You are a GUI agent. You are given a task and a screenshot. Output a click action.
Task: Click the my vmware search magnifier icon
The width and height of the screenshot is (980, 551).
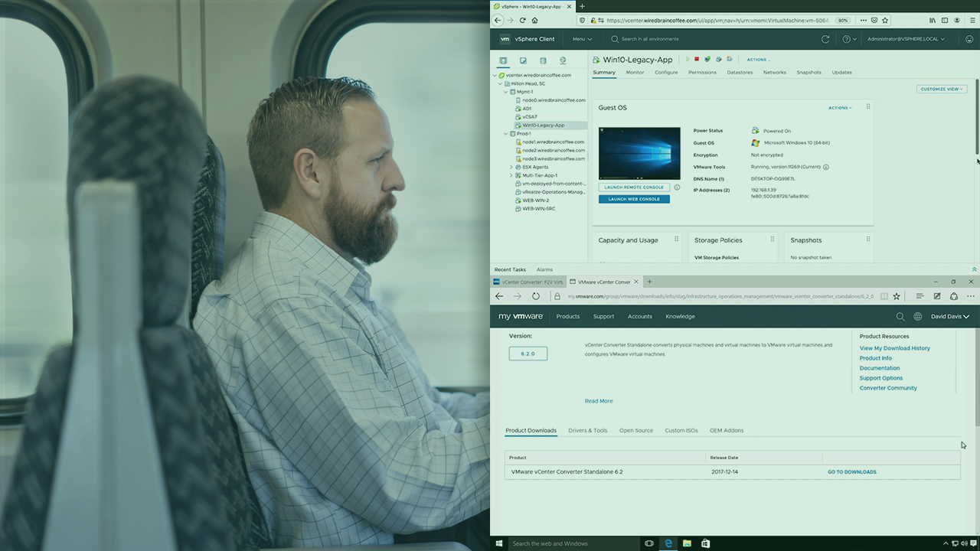coord(900,316)
